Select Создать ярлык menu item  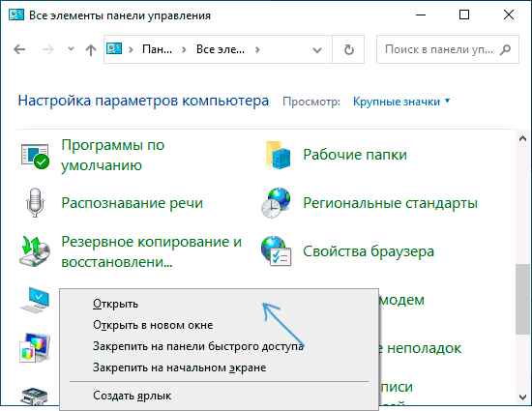click(x=219, y=396)
